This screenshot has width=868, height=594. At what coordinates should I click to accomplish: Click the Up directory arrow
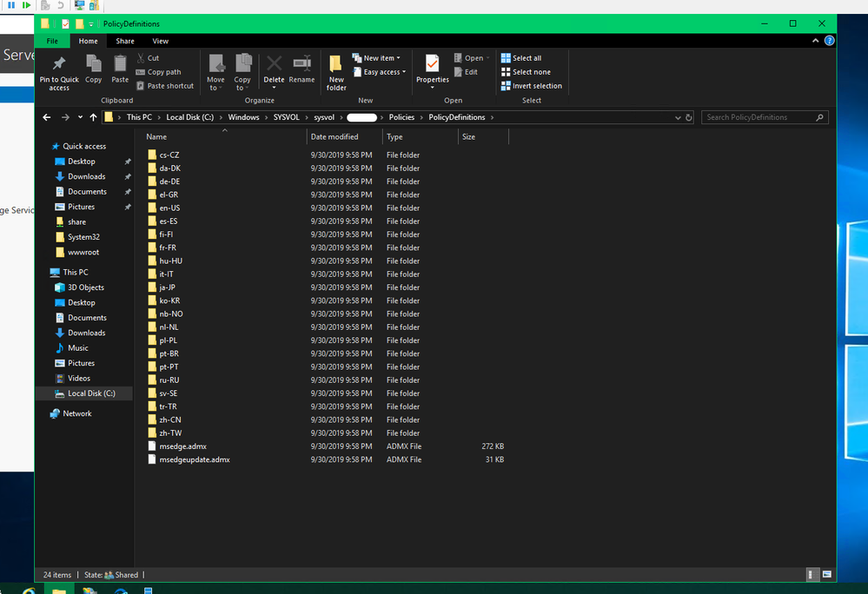click(93, 117)
